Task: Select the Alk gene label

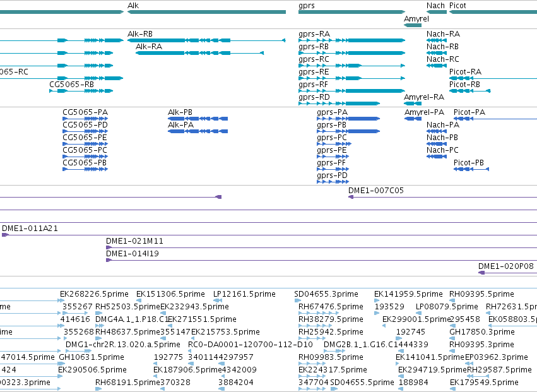Action: coord(133,6)
